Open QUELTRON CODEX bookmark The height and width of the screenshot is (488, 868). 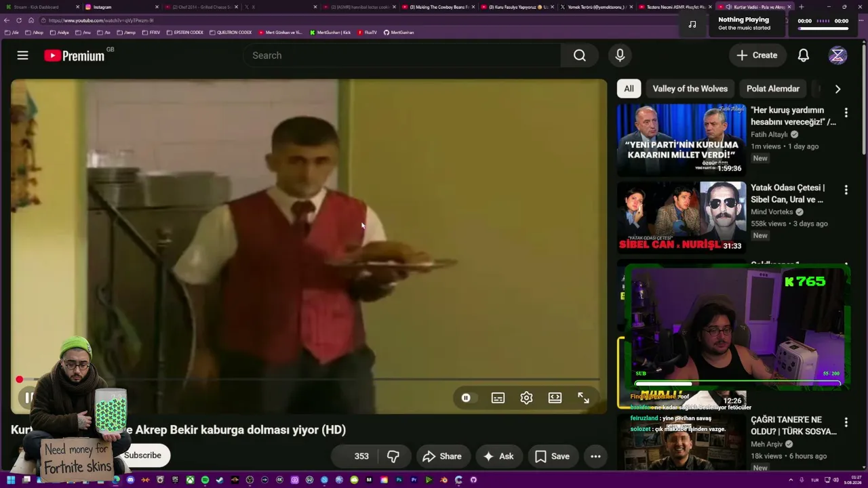coord(231,33)
